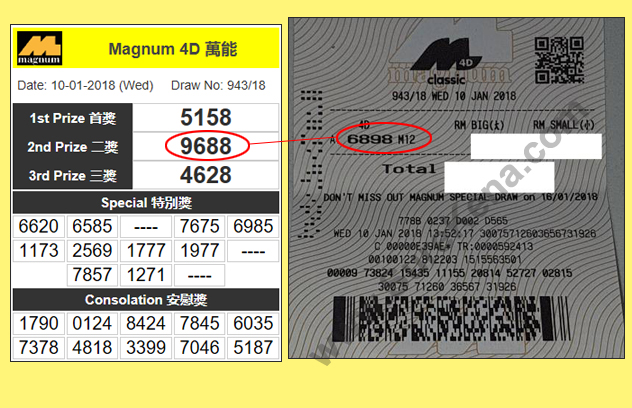Click special number 7857
The width and height of the screenshot is (632, 408).
[x=92, y=275]
